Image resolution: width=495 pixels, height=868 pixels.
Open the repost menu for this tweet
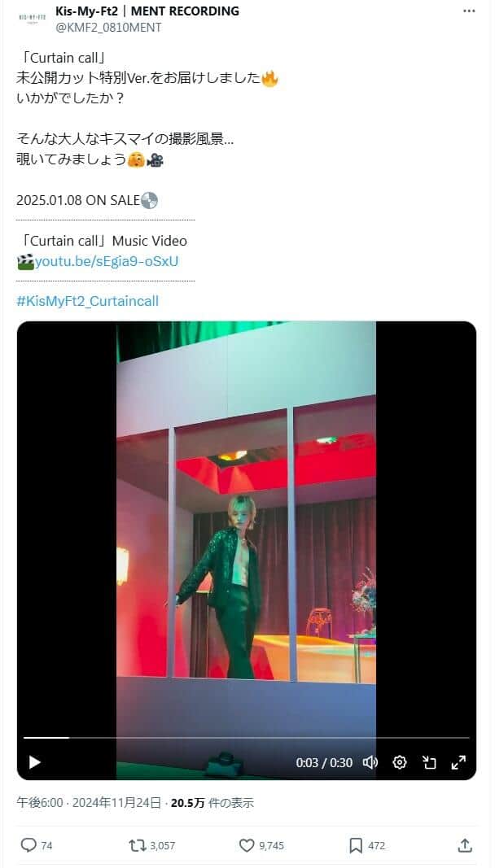coord(138,845)
